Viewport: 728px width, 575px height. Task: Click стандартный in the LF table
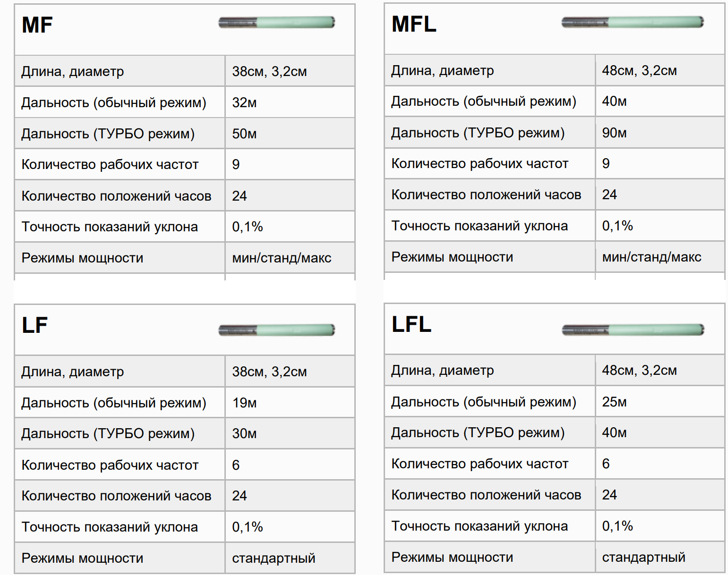274,558
